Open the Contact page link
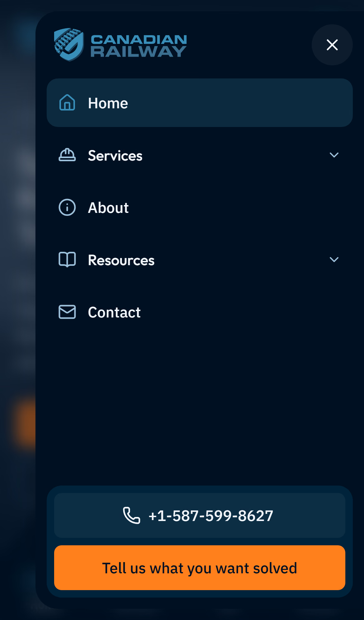Image resolution: width=364 pixels, height=620 pixels. [x=199, y=312]
